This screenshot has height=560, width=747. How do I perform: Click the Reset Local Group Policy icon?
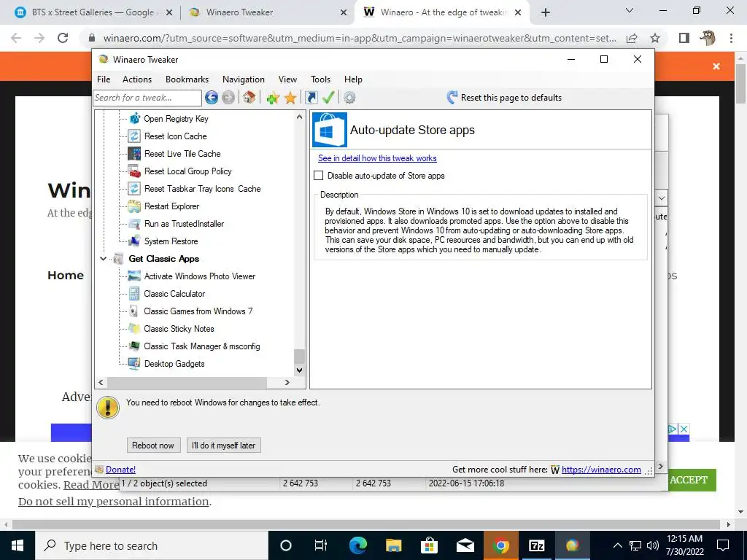[134, 171]
